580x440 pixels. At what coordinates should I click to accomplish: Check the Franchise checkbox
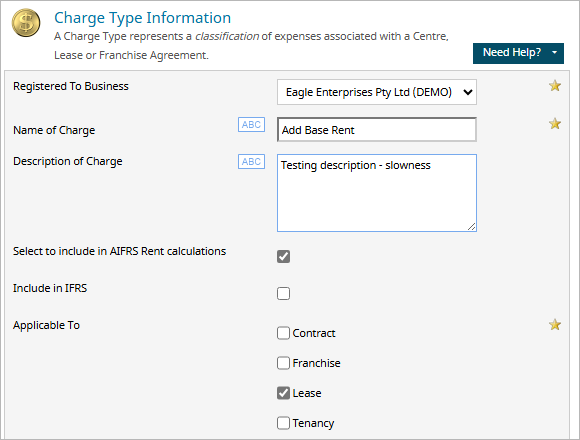tap(283, 363)
